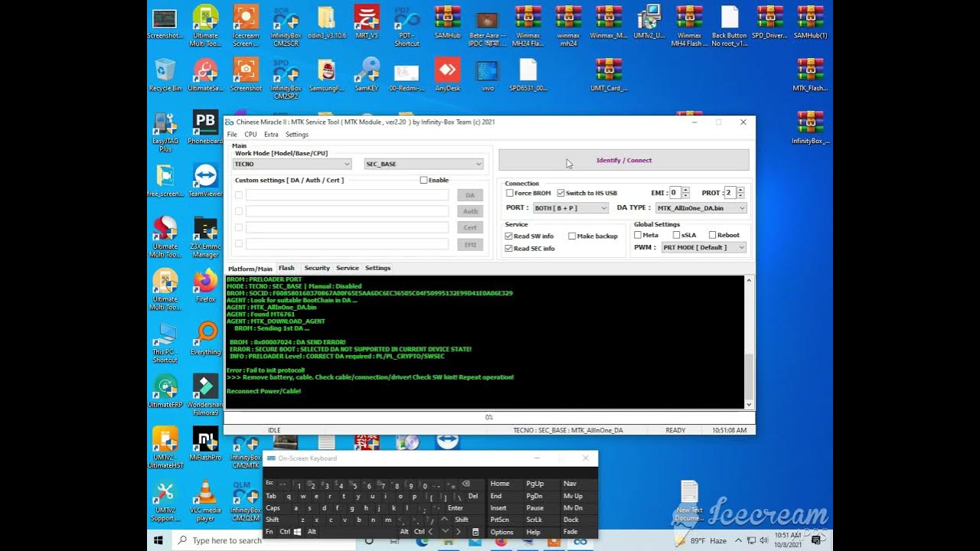This screenshot has width=980, height=551.
Task: Open the Back Button No root file icon
Action: tap(730, 24)
